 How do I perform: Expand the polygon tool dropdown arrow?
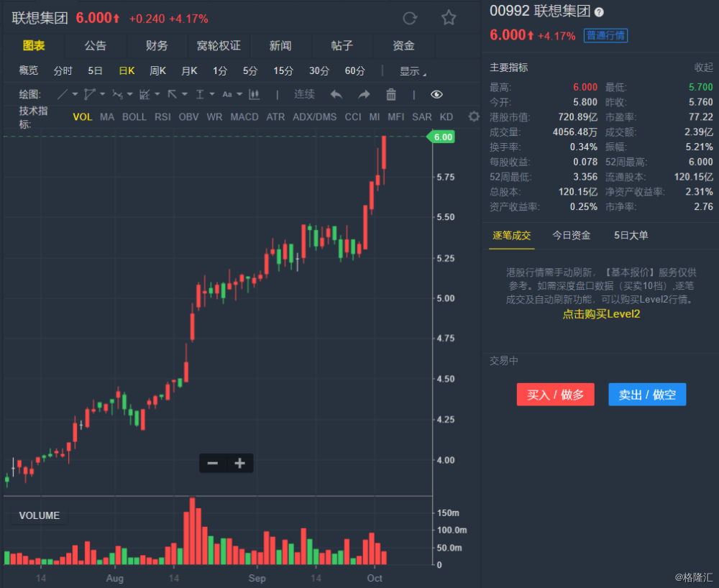(x=102, y=94)
